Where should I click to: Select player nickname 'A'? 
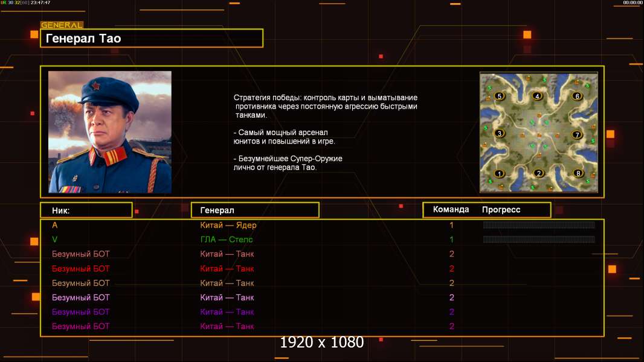[x=54, y=225]
